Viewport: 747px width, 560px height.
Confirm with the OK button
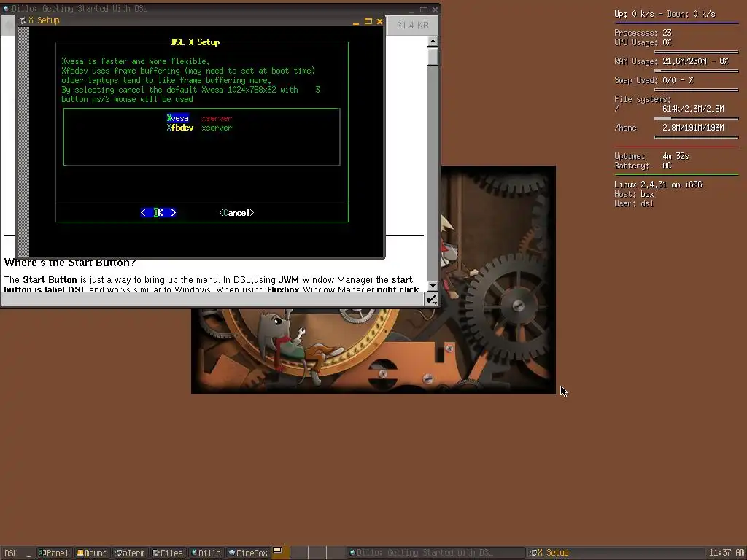158,213
